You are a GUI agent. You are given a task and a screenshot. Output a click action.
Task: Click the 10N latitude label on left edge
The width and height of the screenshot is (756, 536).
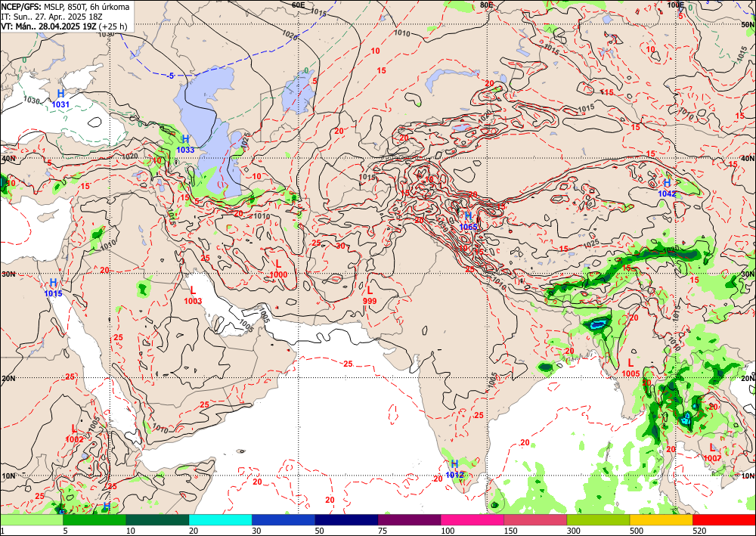point(8,476)
